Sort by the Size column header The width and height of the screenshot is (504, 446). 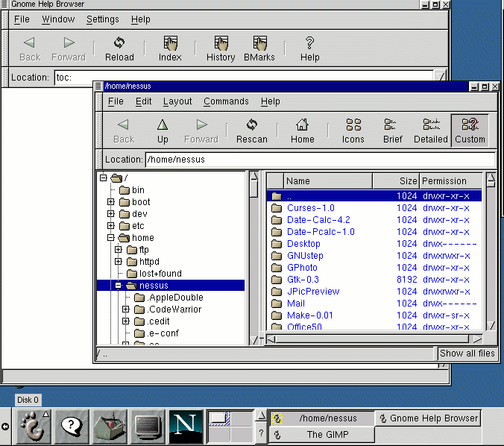[x=396, y=181]
